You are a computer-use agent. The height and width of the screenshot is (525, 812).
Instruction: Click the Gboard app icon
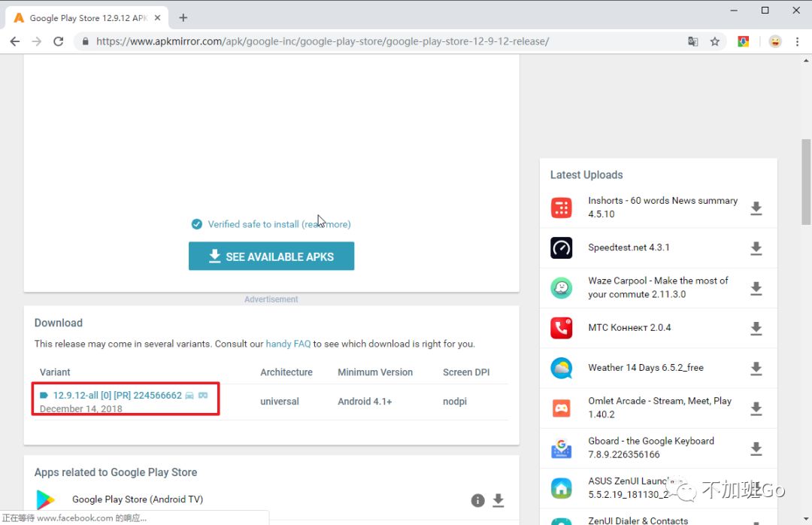562,448
